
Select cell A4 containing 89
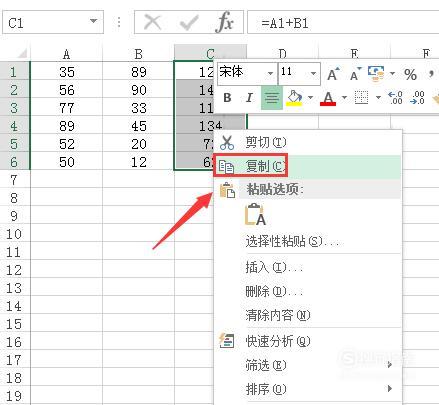pyautogui.click(x=66, y=126)
